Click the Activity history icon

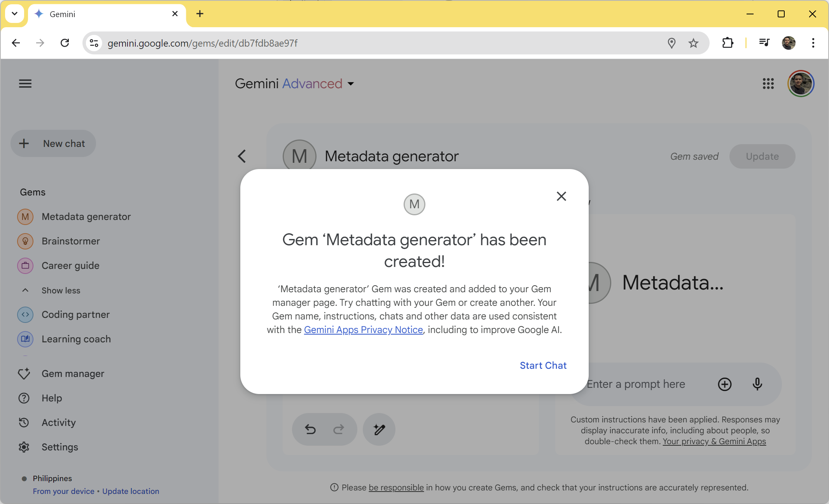click(24, 422)
